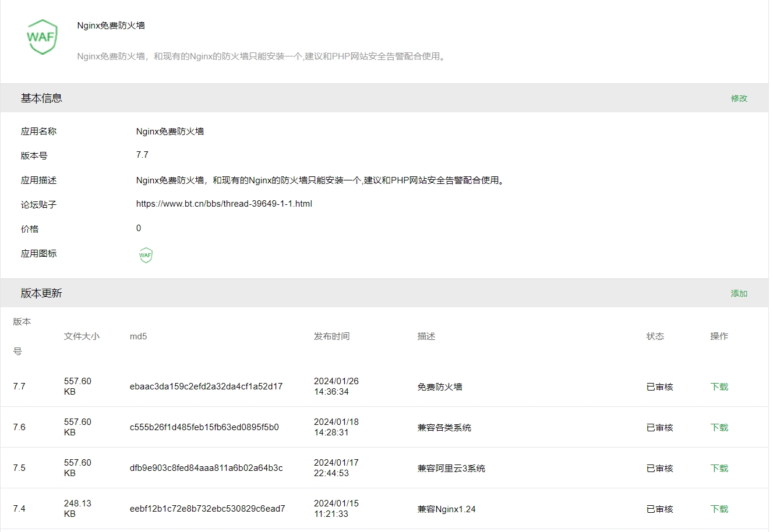Viewport: 773px width, 532px height.
Task: Click the large WAF shield logo
Action: pyautogui.click(x=42, y=37)
